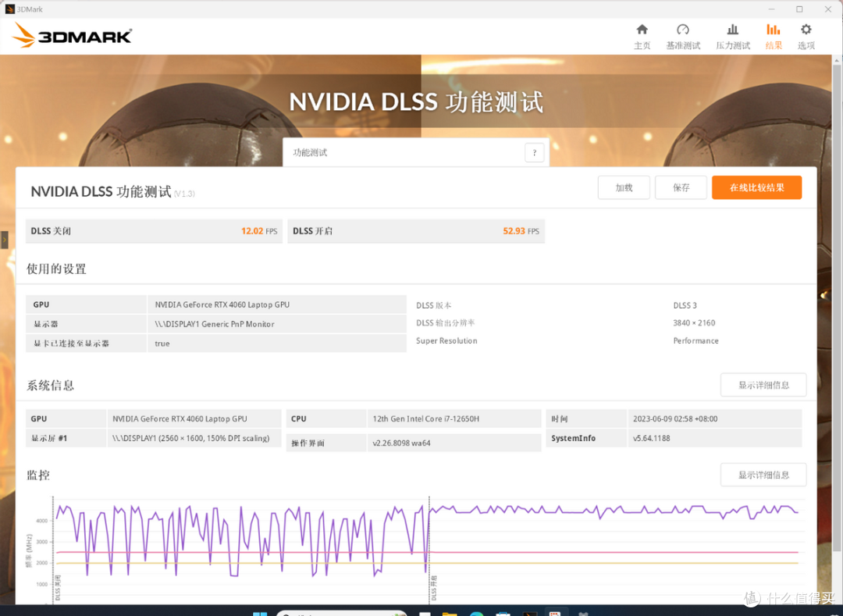Click the 3840 × 2160 output resolution
This screenshot has height=616, width=843.
[x=694, y=323]
